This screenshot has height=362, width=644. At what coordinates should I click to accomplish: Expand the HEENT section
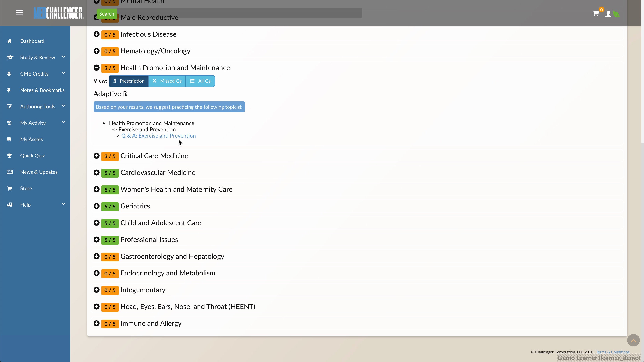(x=96, y=306)
